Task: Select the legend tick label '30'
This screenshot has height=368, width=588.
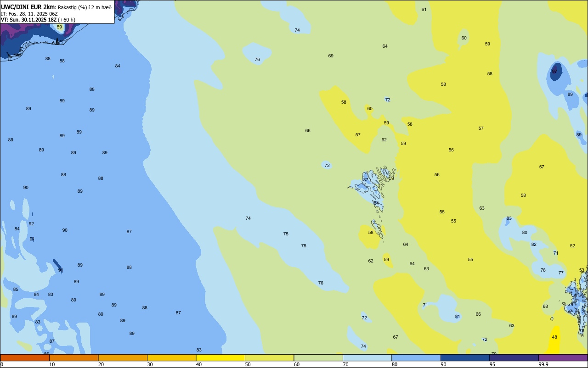Action: pyautogui.click(x=150, y=364)
